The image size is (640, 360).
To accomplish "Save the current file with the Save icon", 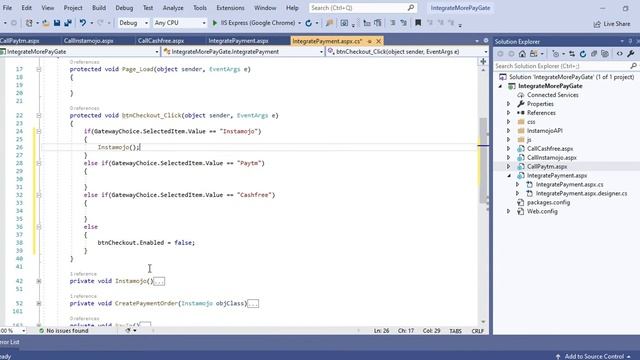I will pyautogui.click(x=57, y=23).
